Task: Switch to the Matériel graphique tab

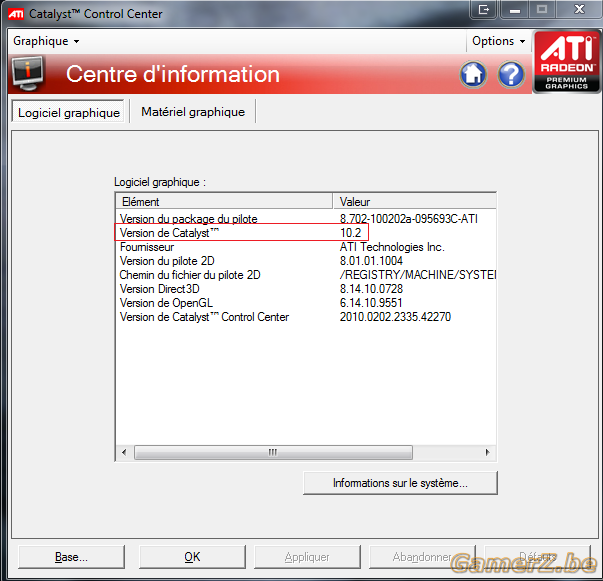Action: [193, 112]
